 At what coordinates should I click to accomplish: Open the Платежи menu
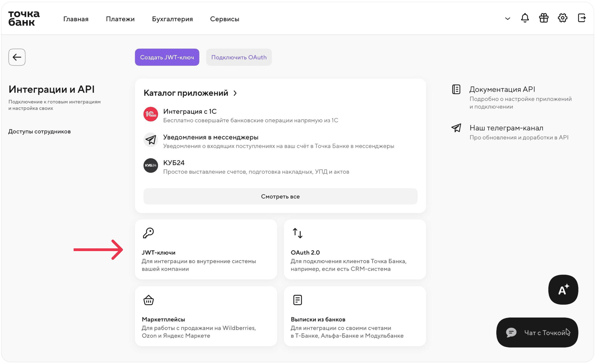click(120, 19)
